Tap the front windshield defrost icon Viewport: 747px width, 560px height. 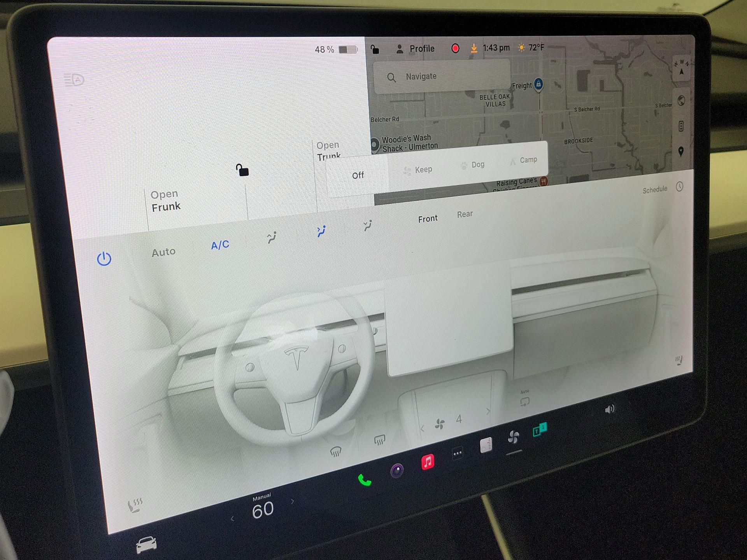click(335, 451)
